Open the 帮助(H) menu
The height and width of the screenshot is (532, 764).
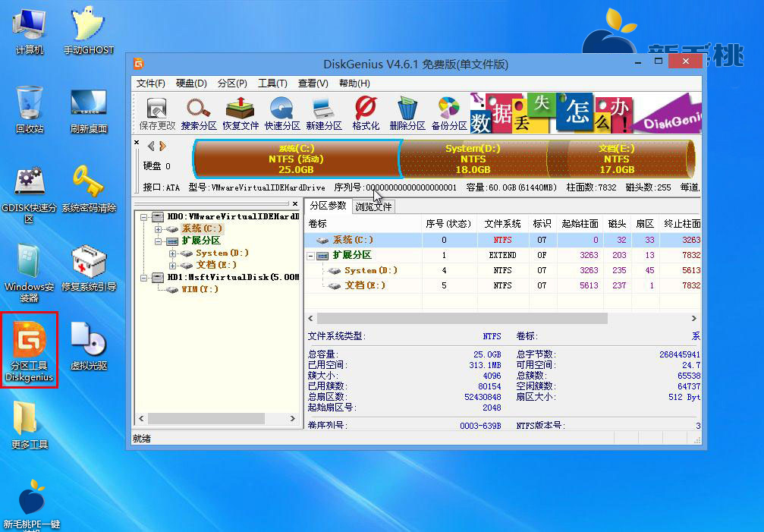click(x=354, y=83)
